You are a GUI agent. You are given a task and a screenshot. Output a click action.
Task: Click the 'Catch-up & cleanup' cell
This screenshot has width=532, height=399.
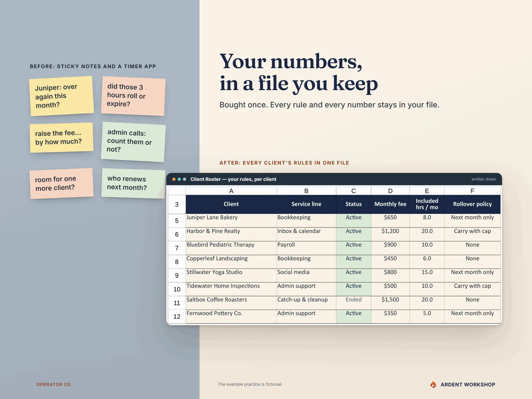tap(306, 303)
